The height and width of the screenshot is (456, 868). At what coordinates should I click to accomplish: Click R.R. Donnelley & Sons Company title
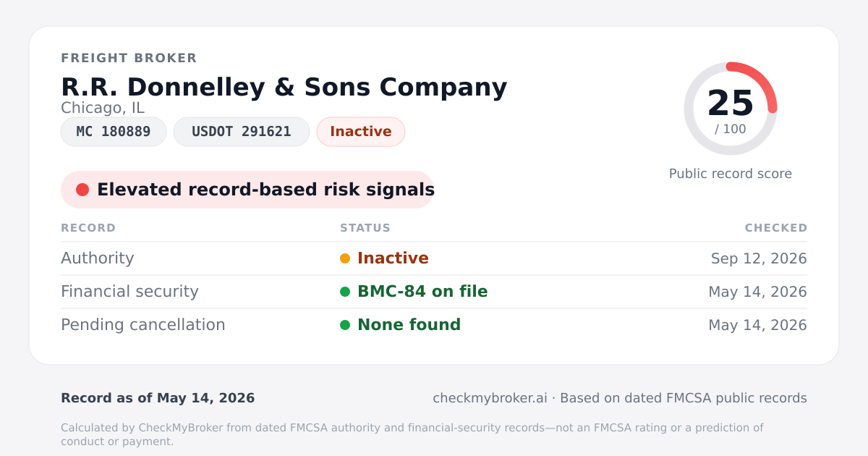coord(284,87)
